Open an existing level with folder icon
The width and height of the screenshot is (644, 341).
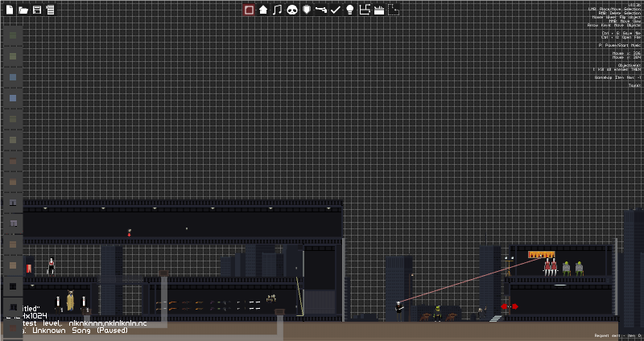(x=23, y=10)
